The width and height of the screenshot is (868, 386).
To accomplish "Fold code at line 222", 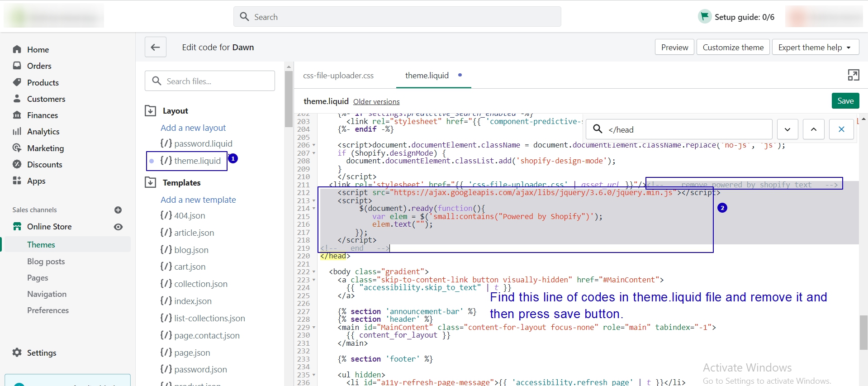I will click(314, 272).
